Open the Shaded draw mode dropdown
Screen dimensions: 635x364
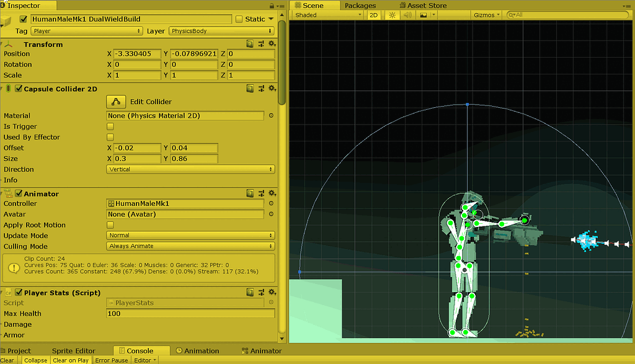(326, 15)
